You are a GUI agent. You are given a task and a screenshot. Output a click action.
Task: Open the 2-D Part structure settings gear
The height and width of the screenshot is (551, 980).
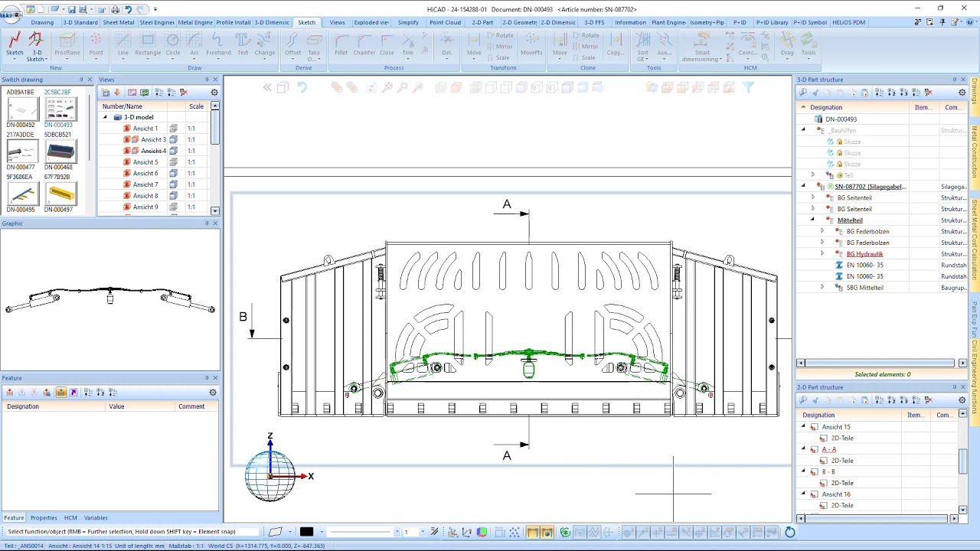[962, 400]
